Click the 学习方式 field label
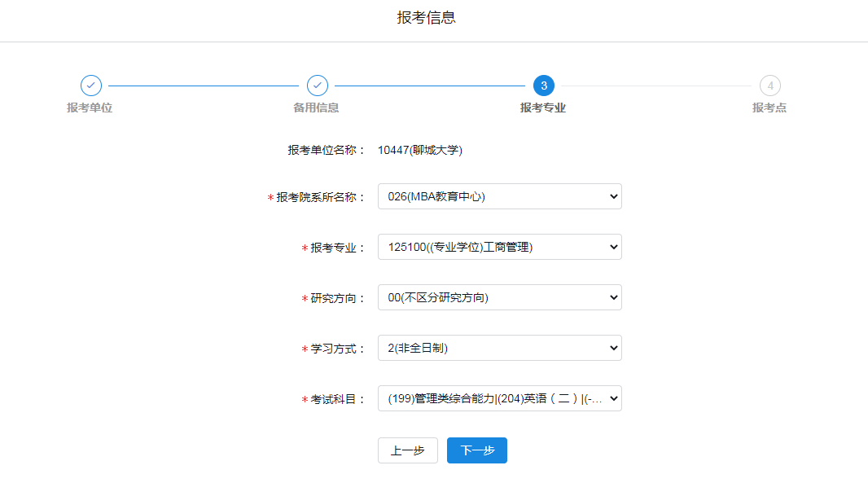Viewport: 868px width, 483px height. pyautogui.click(x=338, y=349)
